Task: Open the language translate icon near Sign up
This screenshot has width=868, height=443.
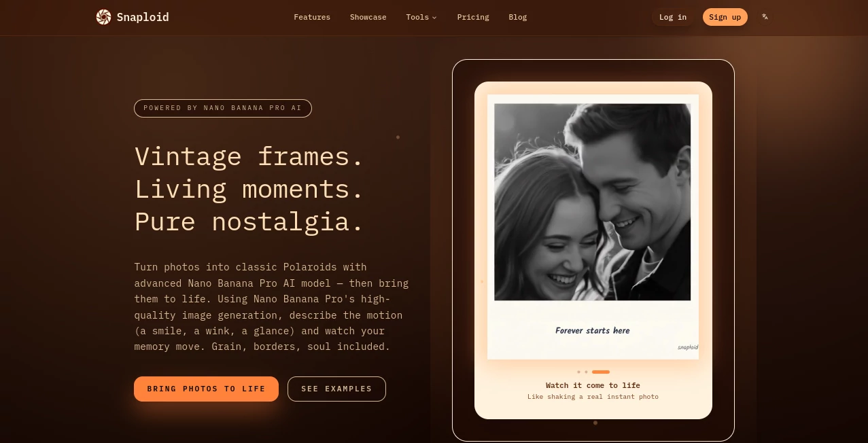Action: [765, 17]
